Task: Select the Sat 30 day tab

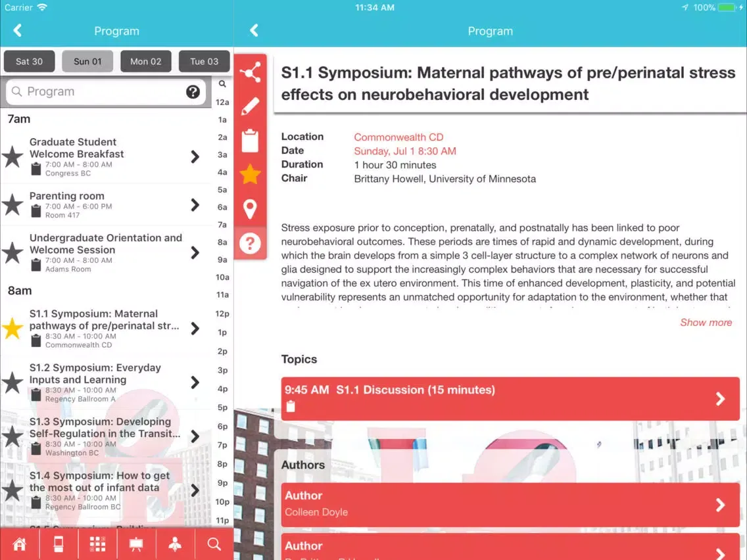Action: tap(29, 61)
